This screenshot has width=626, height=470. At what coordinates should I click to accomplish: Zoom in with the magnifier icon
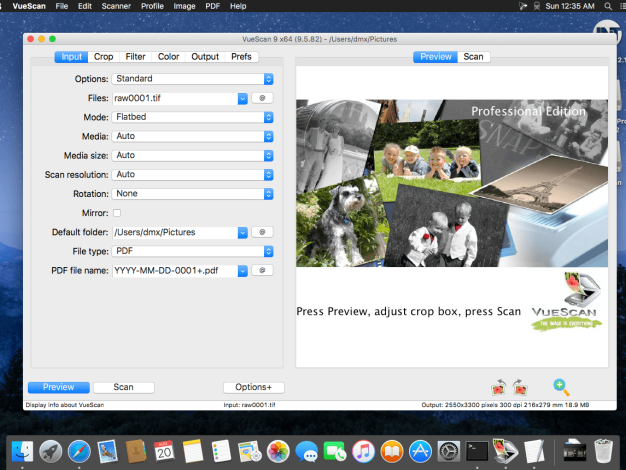pos(561,387)
